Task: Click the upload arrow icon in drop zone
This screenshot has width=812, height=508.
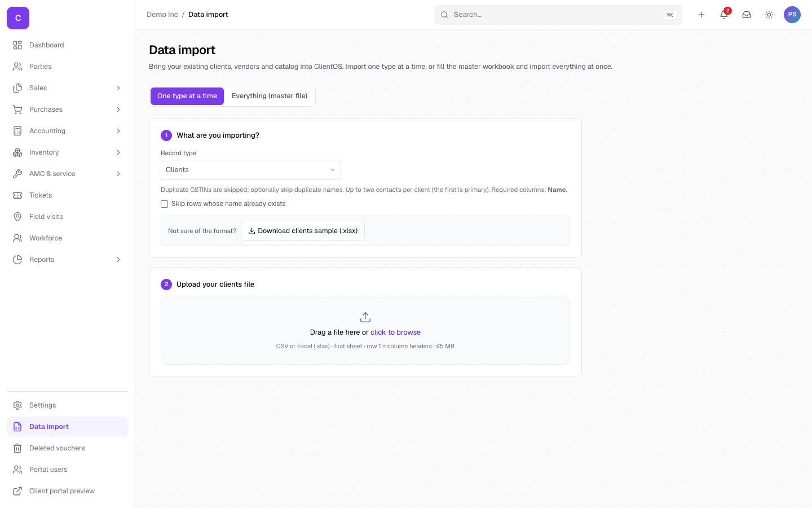Action: 365,317
